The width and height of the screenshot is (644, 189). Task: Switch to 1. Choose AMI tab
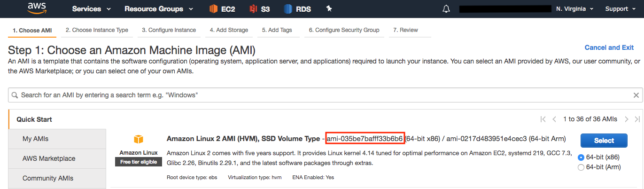click(32, 30)
